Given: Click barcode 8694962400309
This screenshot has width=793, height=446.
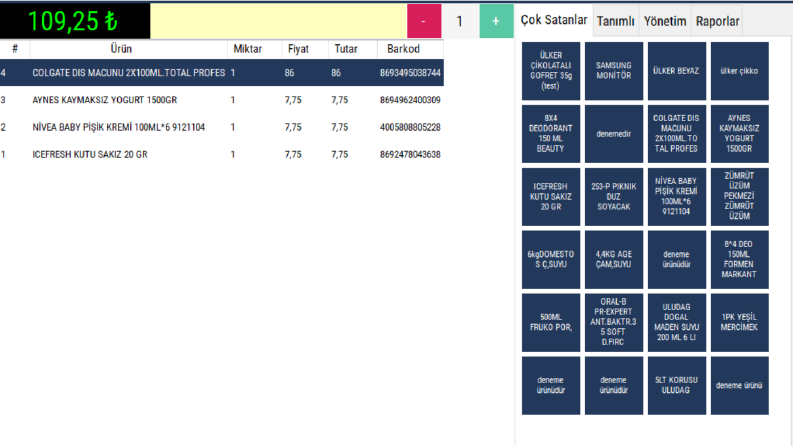Looking at the screenshot, I should click(x=410, y=100).
